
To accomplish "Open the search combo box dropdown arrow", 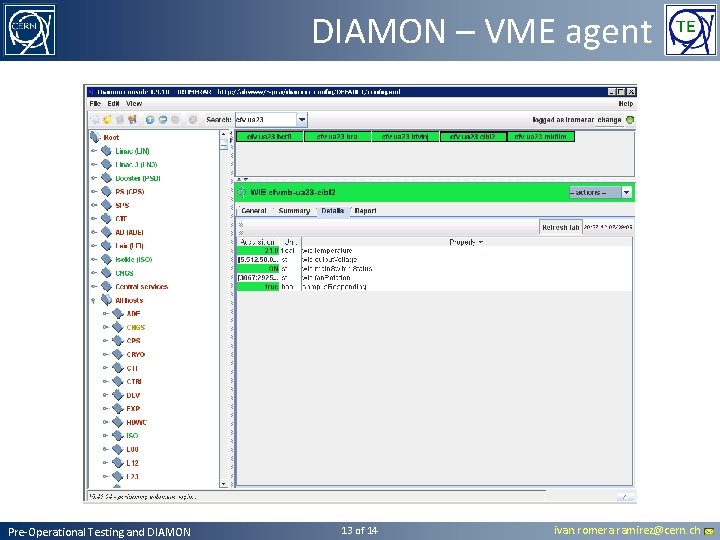I will 302,120.
